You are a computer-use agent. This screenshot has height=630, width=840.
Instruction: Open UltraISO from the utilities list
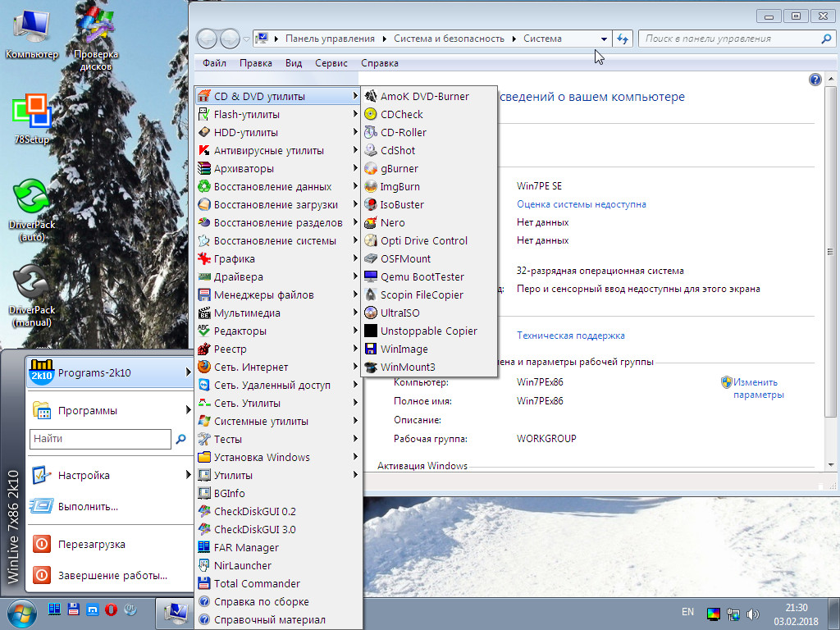click(399, 313)
